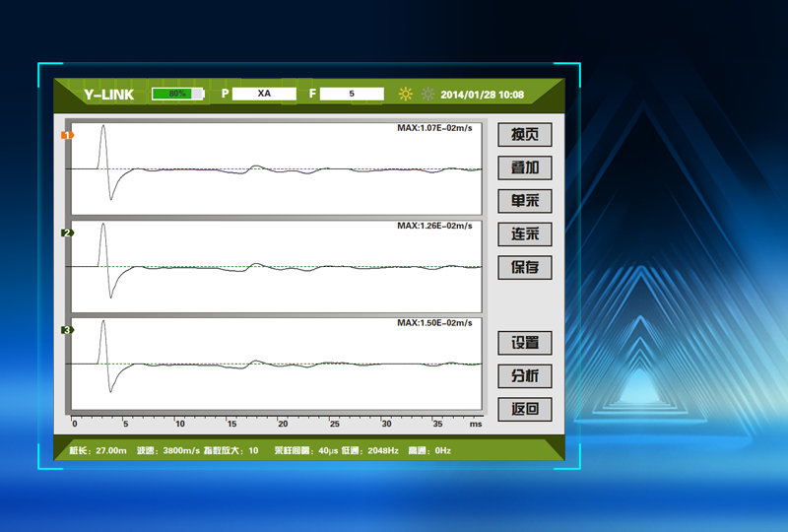This screenshot has height=532, width=788.
Task: Click the Y-LINK logo
Action: [x=108, y=95]
